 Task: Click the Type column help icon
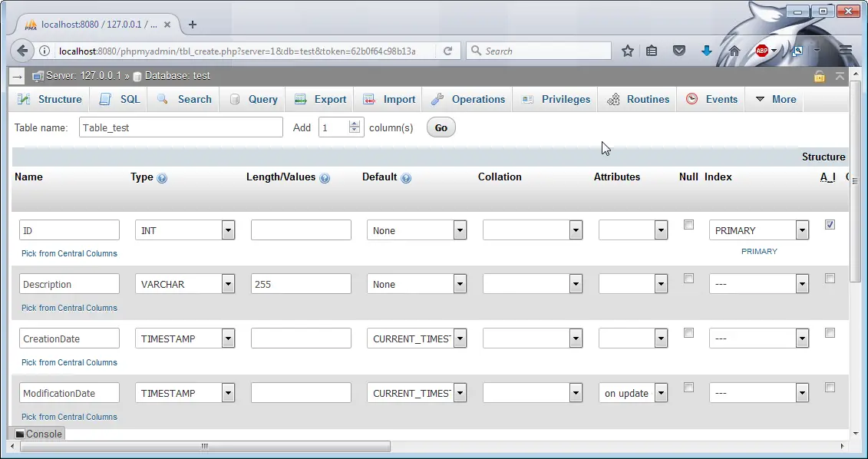point(162,178)
